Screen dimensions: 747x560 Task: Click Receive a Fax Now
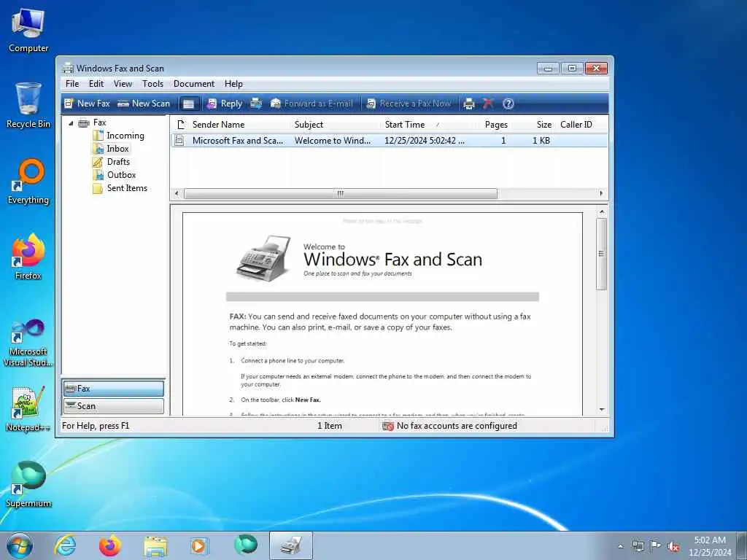click(x=409, y=104)
